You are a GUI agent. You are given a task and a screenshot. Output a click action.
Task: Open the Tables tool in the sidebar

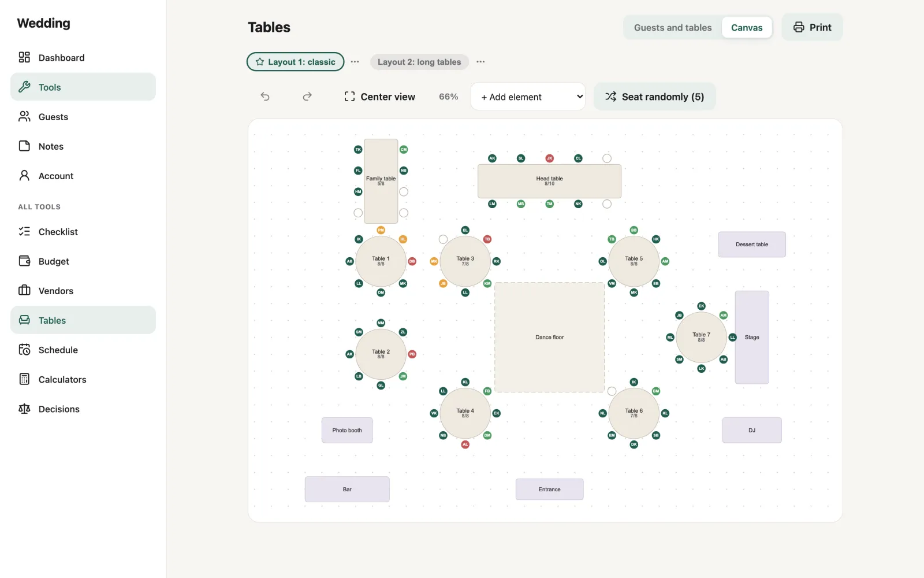click(x=83, y=320)
